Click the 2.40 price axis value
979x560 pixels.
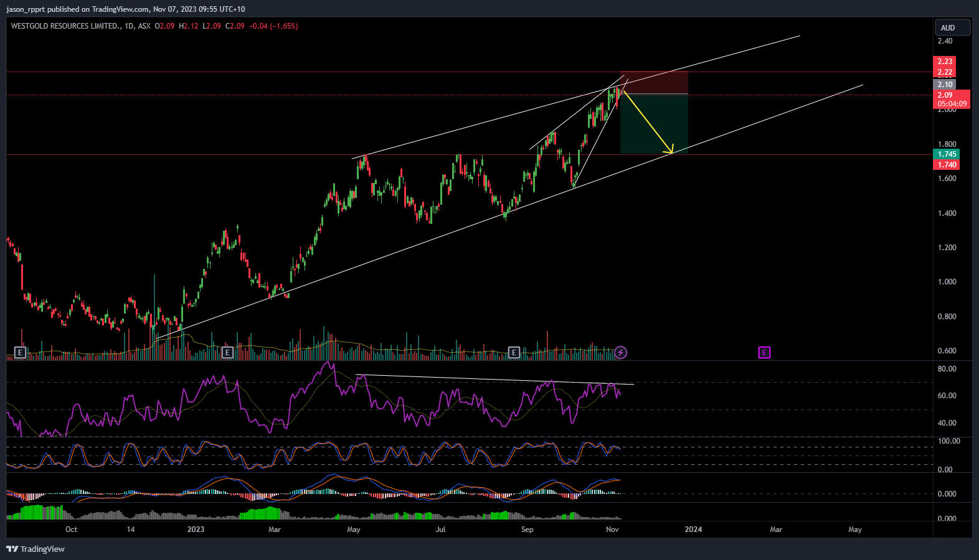[945, 41]
